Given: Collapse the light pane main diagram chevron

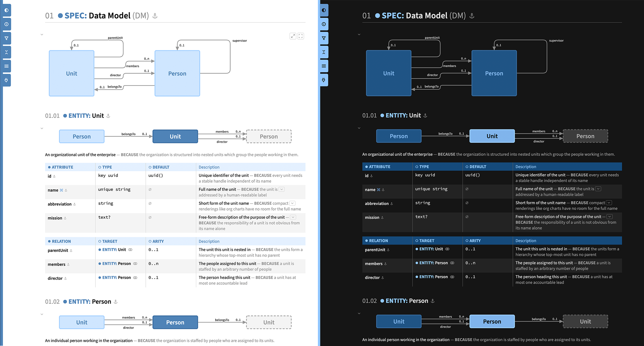Looking at the screenshot, I should click(42, 35).
